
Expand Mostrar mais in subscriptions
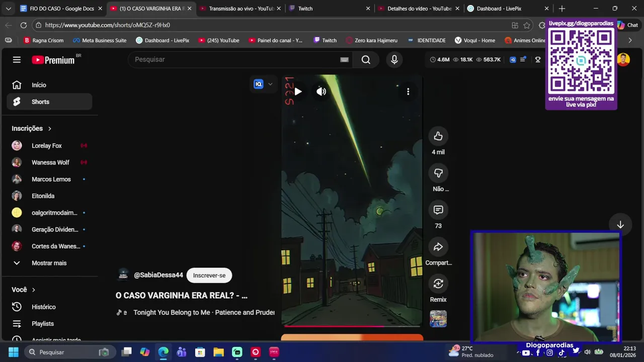49,263
